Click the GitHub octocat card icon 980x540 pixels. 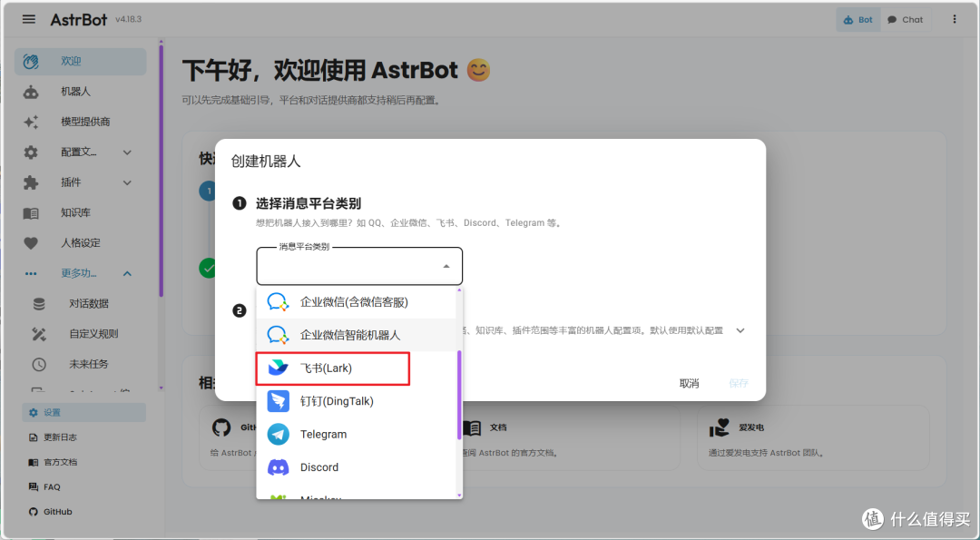pos(221,427)
